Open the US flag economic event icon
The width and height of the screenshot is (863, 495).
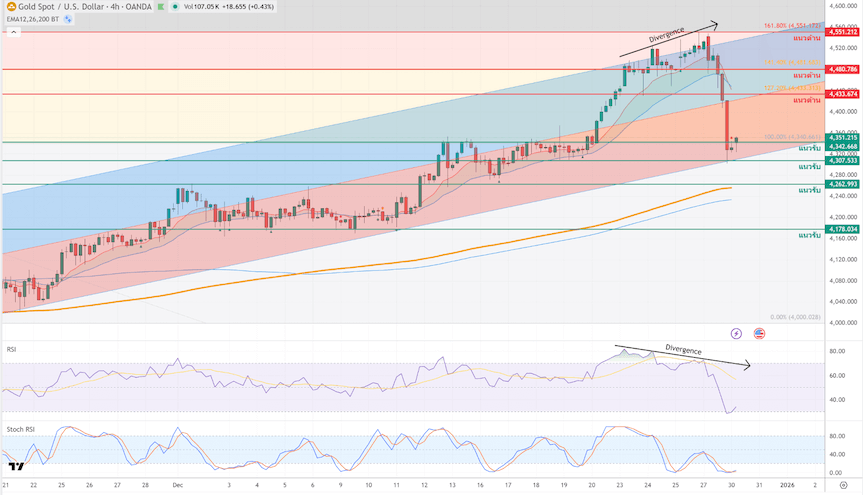click(760, 333)
